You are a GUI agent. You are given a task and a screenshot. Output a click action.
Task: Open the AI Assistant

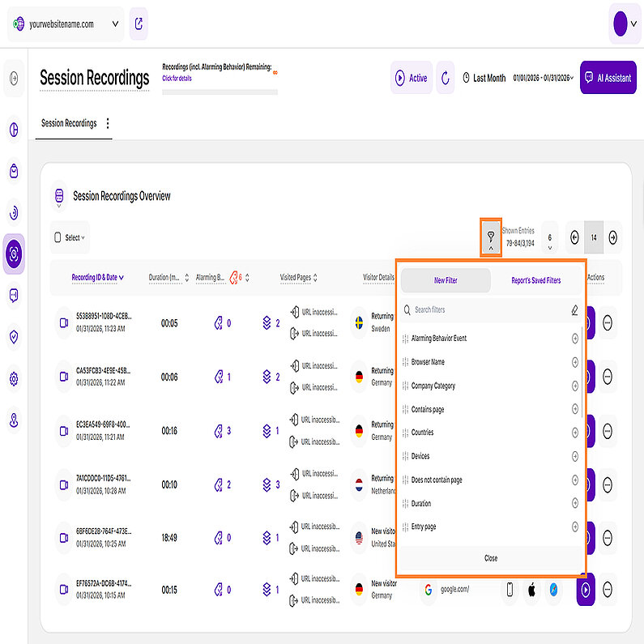coord(608,78)
